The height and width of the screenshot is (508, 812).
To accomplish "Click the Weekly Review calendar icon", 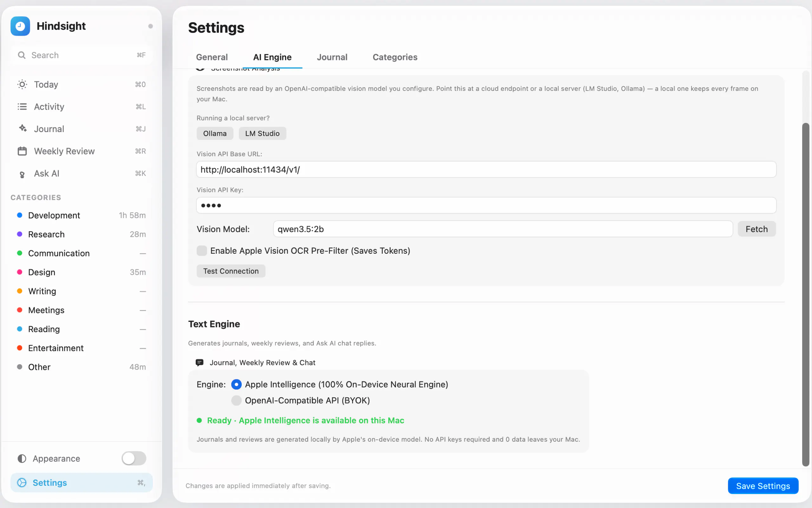I will 22,151.
